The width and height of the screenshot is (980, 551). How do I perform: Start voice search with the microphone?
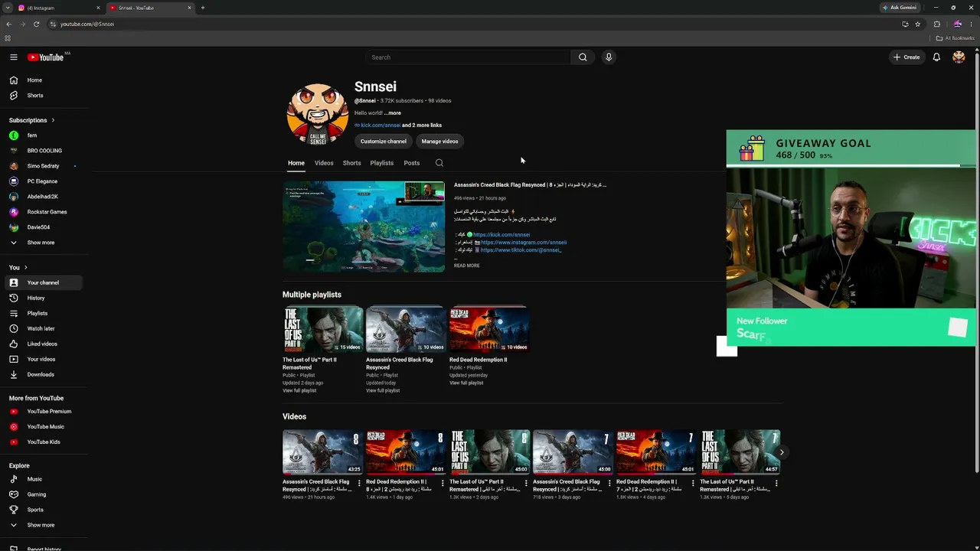pyautogui.click(x=609, y=57)
